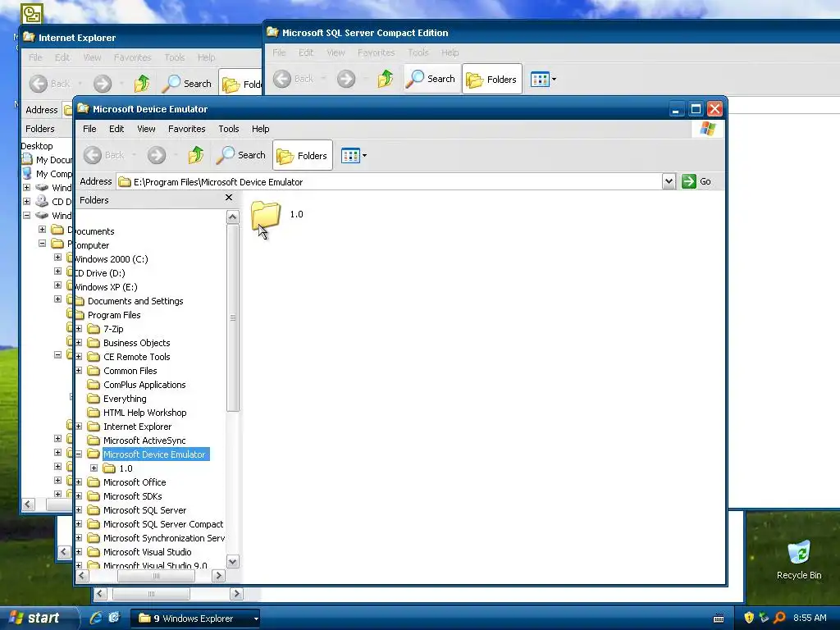
Task: Open the View menu in Device Emulator window
Action: [x=146, y=129]
